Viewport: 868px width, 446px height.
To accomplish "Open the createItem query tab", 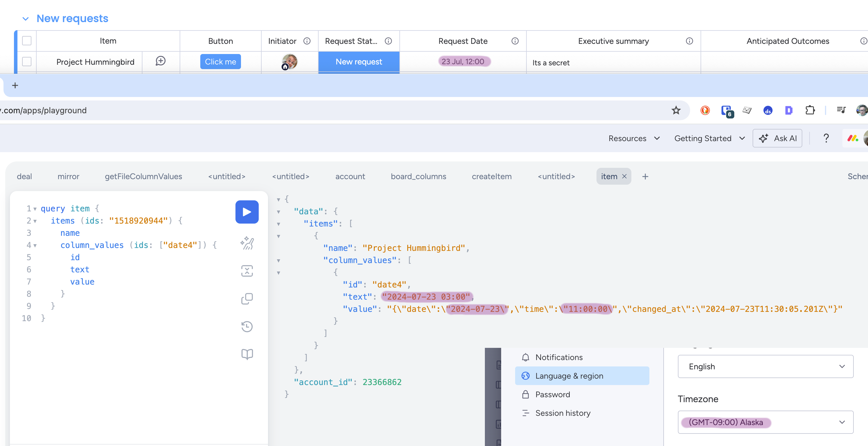I will (x=492, y=176).
